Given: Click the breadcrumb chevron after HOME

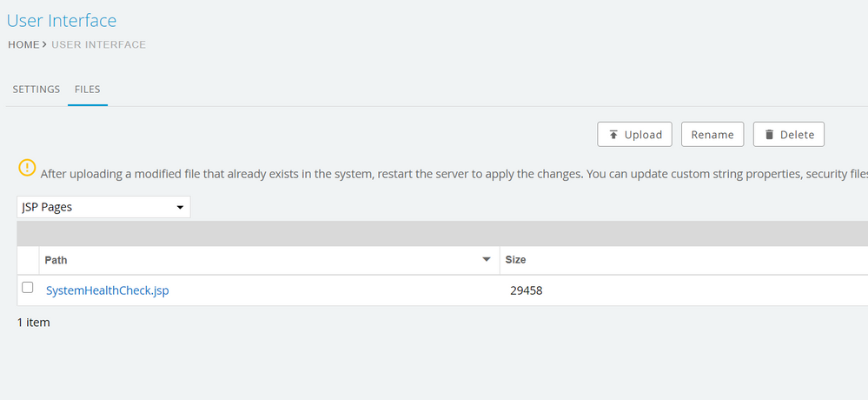Looking at the screenshot, I should click(x=45, y=44).
